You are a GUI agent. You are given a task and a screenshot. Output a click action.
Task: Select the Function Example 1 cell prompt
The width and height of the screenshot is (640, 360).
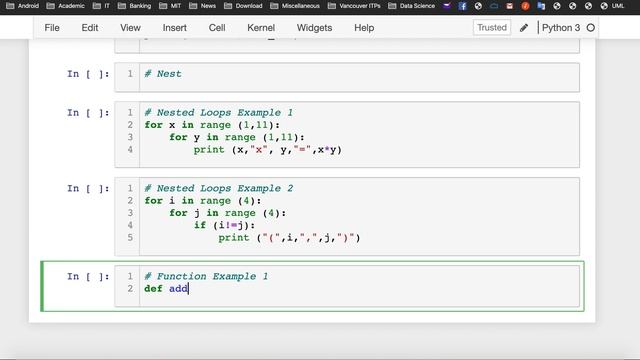coord(88,277)
